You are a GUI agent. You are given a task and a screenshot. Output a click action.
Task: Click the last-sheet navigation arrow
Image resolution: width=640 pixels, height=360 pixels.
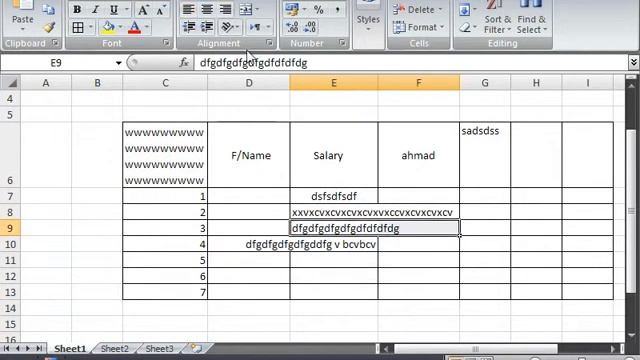click(x=39, y=349)
